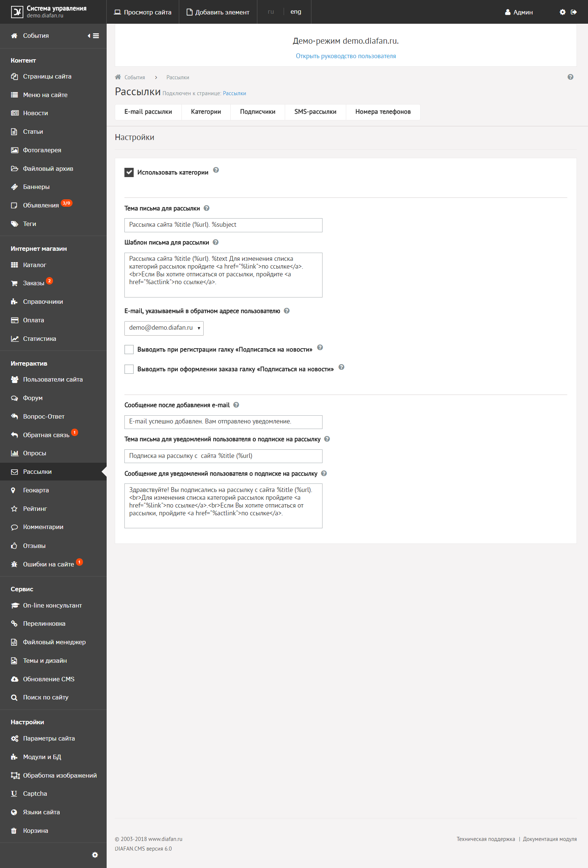588x868 pixels.
Task: Open the SMS-рассылки tab
Action: [315, 112]
